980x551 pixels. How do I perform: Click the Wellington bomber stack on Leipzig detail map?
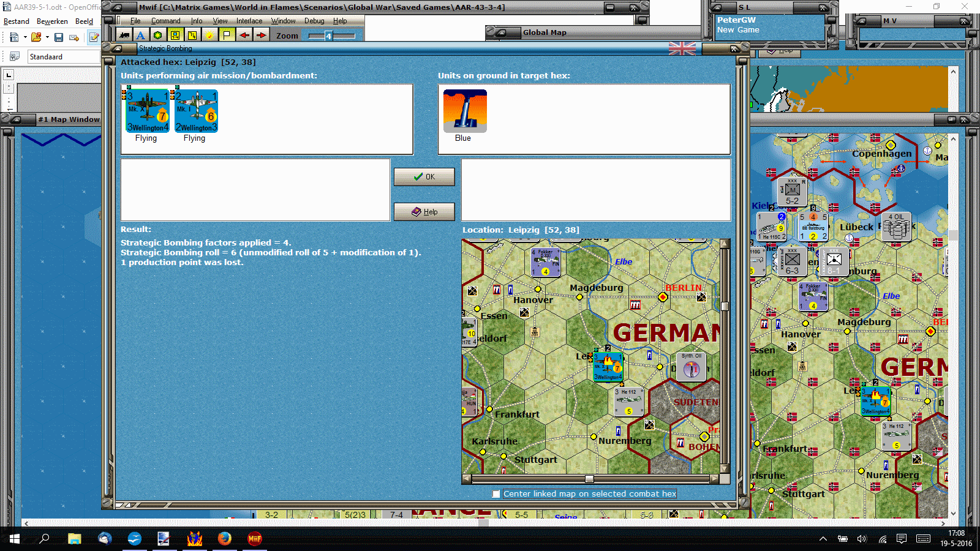point(608,367)
